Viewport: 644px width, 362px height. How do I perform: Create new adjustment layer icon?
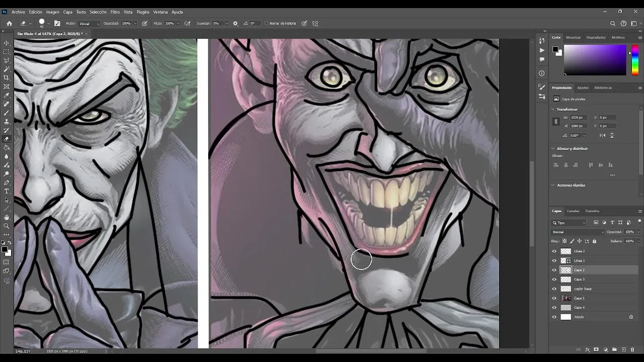point(605,349)
